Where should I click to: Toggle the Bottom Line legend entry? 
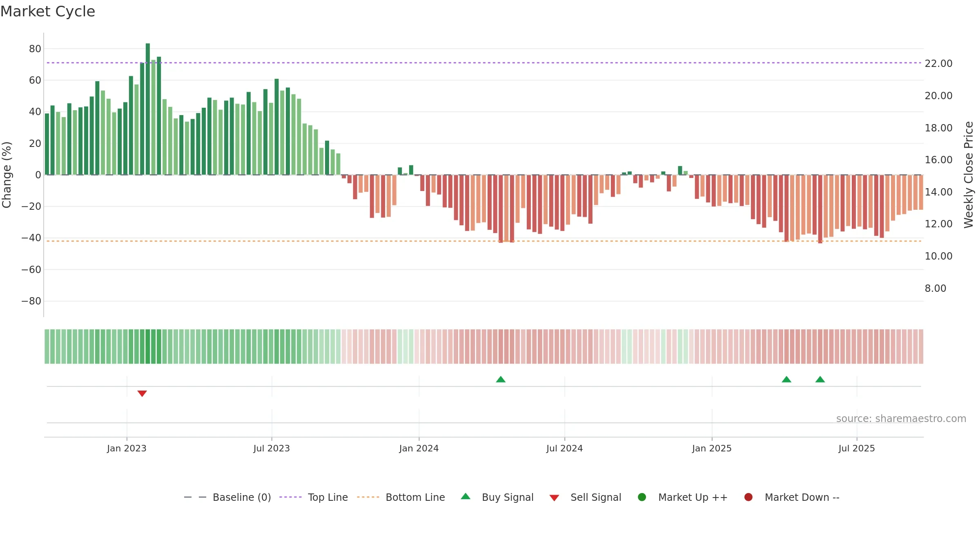[401, 497]
